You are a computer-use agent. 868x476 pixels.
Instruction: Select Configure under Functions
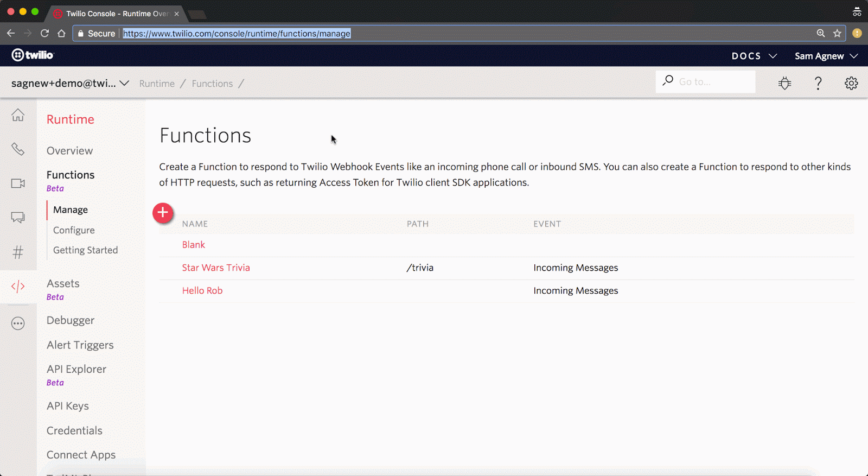(74, 230)
